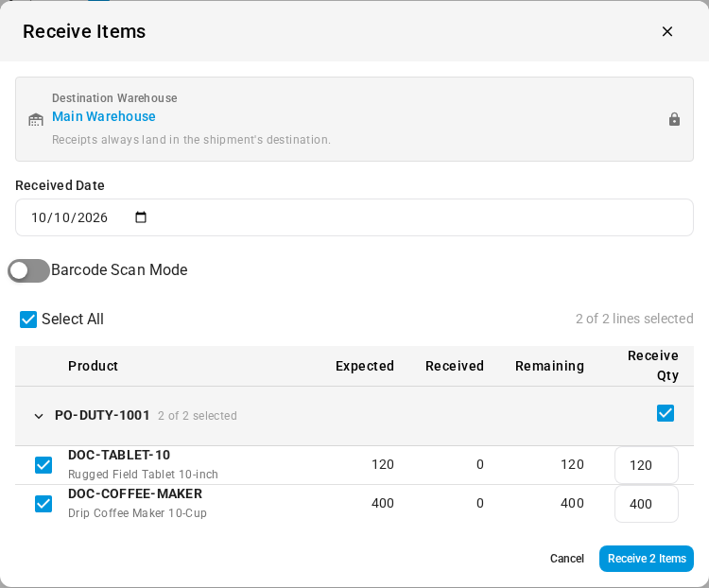
Task: Click the Received value 0 for DOC-COFFEE-MAKER
Action: (x=479, y=504)
